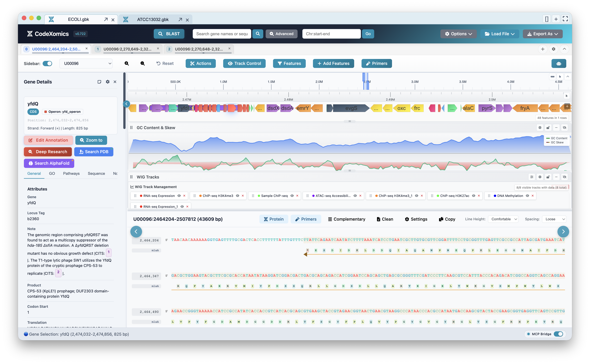590x364 pixels.
Task: Collapse sidebar with the left arrow circle
Action: click(126, 104)
